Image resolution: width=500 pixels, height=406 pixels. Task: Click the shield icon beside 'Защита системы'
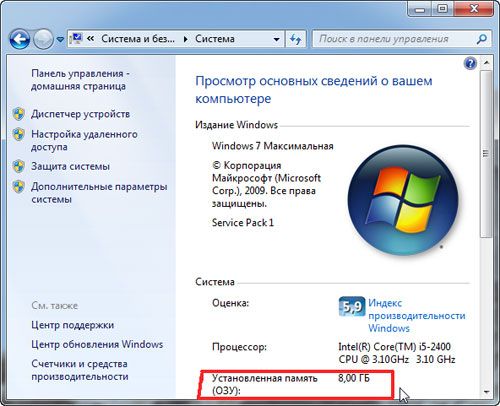19,166
